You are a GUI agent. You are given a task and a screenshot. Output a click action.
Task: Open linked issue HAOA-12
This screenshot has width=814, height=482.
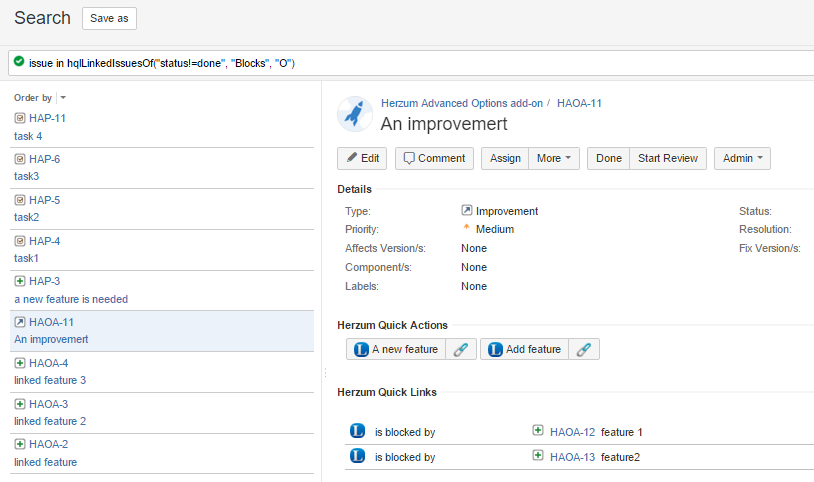tap(572, 432)
